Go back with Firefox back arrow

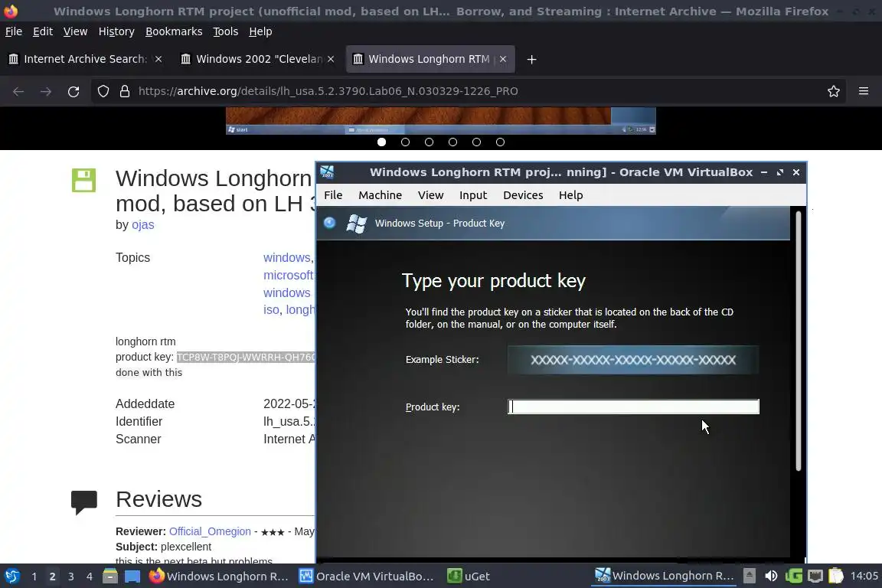point(18,91)
